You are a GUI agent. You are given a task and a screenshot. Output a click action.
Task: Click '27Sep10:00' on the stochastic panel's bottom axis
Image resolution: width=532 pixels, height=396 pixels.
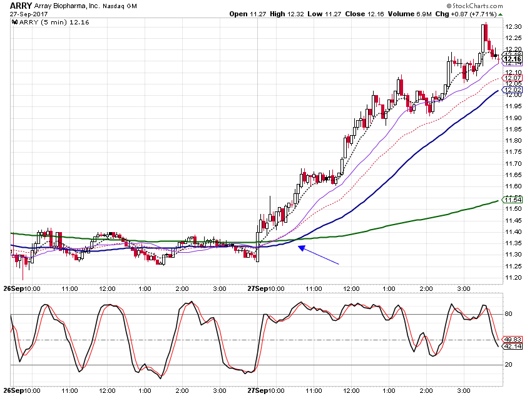pos(266,390)
